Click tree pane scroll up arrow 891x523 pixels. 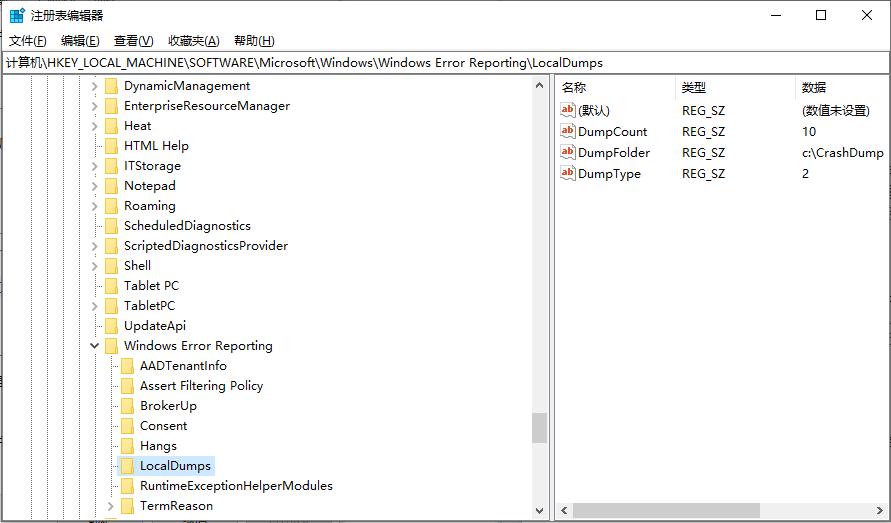point(539,85)
